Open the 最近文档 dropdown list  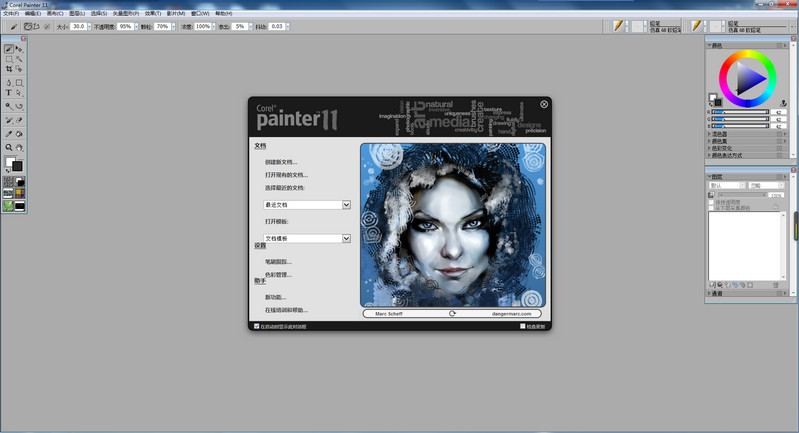pos(346,205)
